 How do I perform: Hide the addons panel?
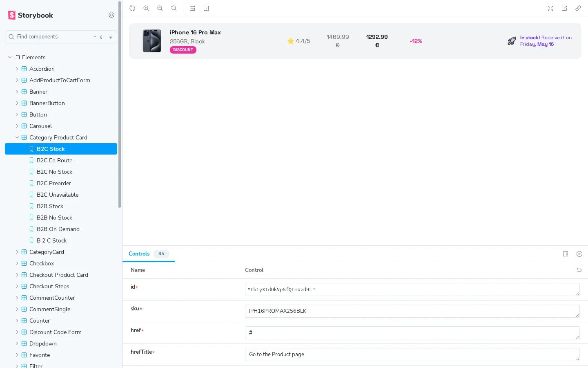(x=579, y=254)
